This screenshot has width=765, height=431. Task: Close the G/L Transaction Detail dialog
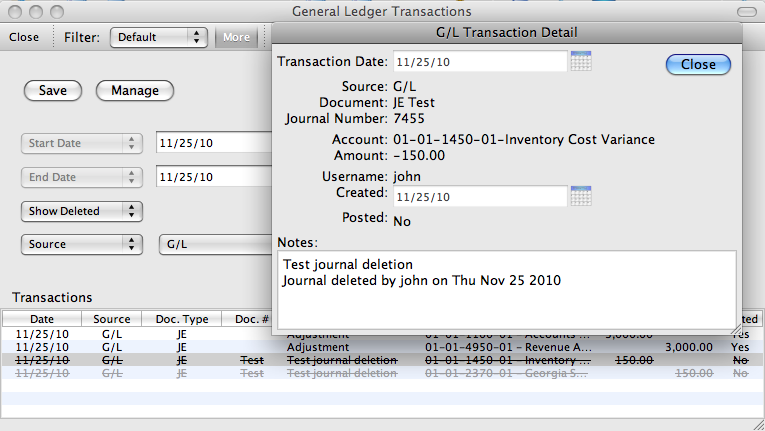pyautogui.click(x=698, y=64)
